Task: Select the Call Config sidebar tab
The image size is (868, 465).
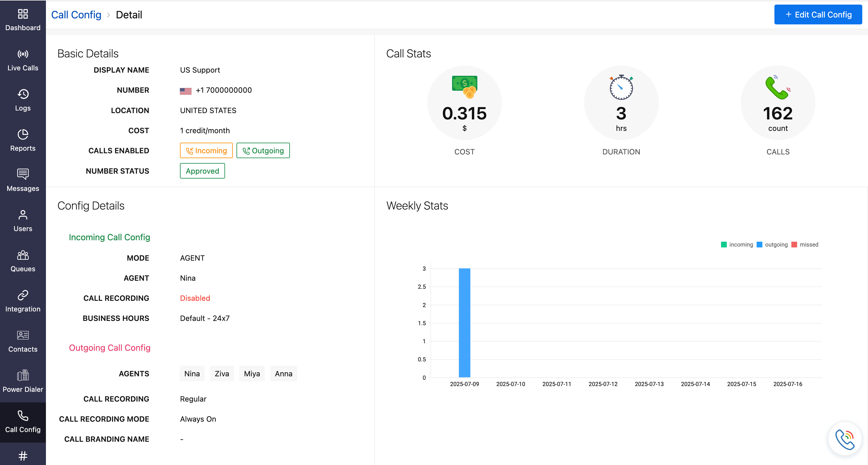Action: click(x=23, y=422)
